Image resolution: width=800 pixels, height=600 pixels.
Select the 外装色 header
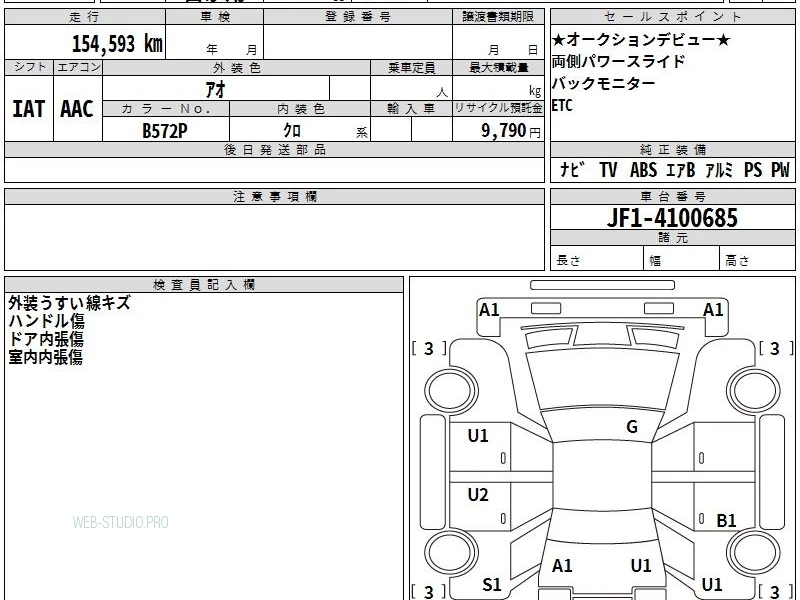click(x=237, y=67)
